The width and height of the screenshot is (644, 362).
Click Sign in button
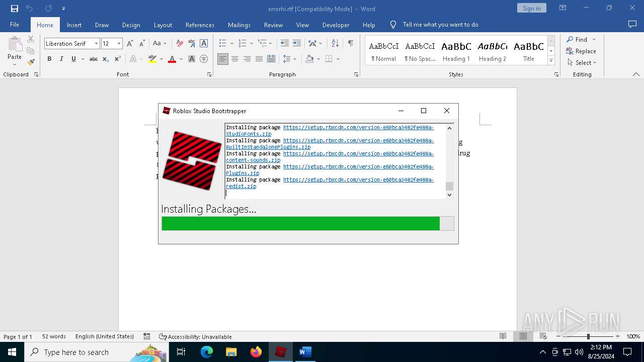pos(531,8)
